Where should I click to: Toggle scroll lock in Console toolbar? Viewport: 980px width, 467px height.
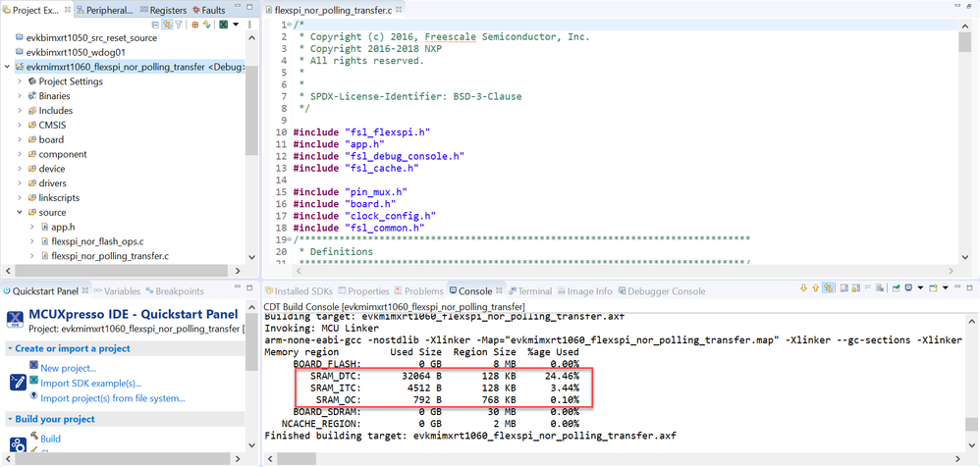pos(855,287)
